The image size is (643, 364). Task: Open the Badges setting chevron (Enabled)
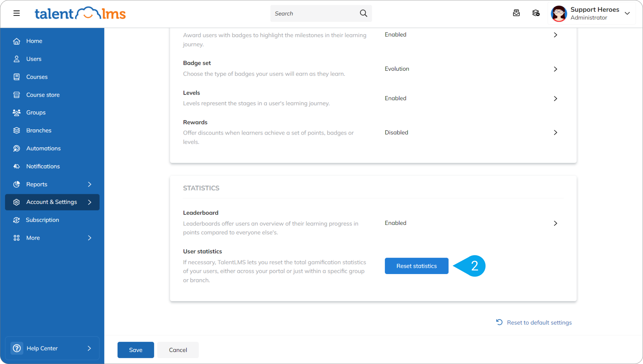pos(555,35)
